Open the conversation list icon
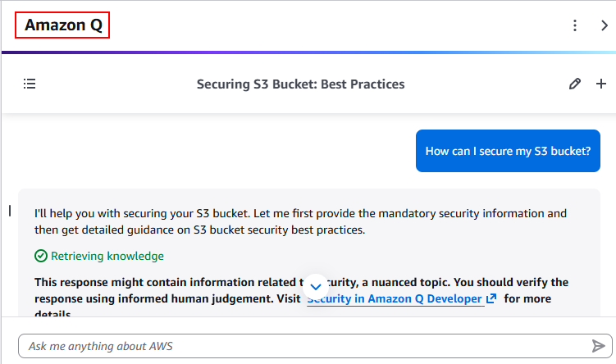 [30, 84]
